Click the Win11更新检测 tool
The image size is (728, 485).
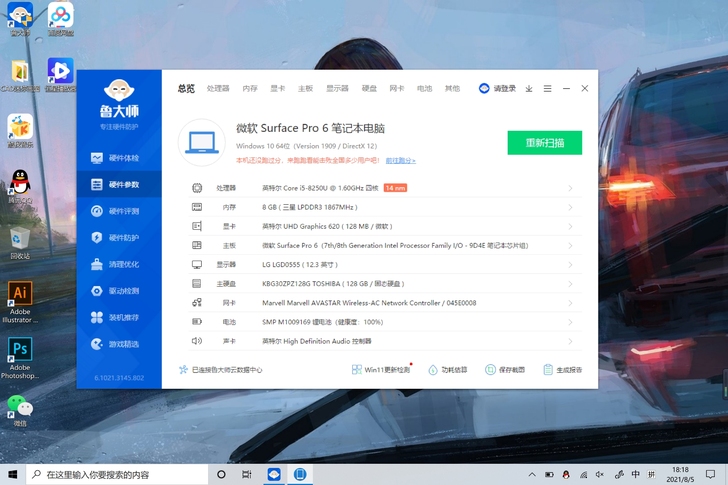(x=381, y=369)
